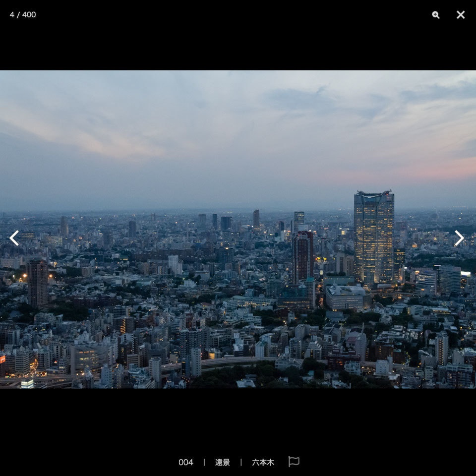This screenshot has width=476, height=476.
Task: Zoom in with the magnifier icon
Action: point(436,15)
